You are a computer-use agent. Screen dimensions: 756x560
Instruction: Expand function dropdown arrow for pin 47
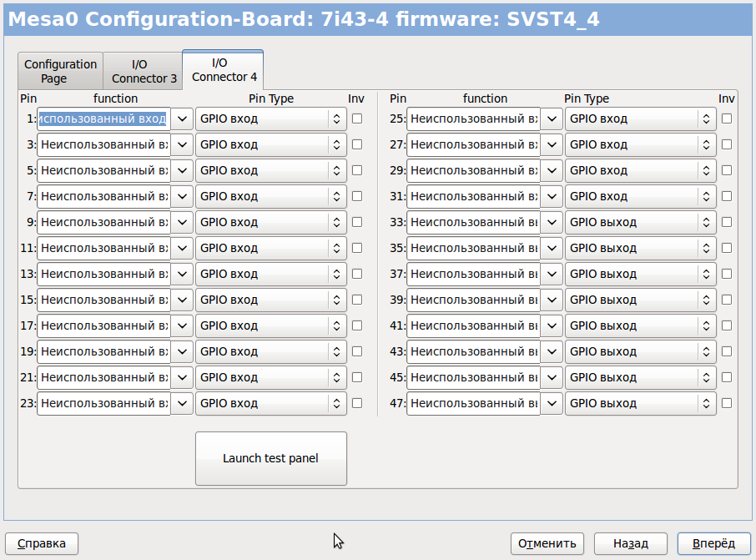[552, 403]
